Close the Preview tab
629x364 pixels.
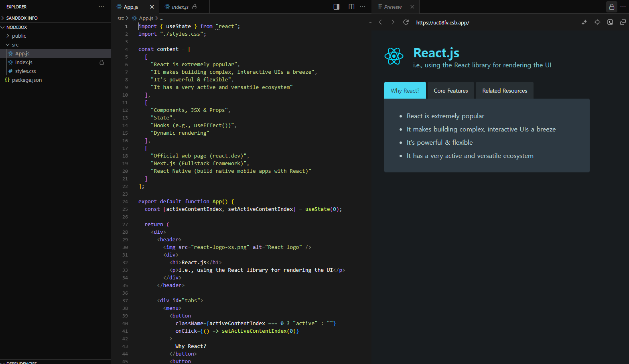coord(412,7)
